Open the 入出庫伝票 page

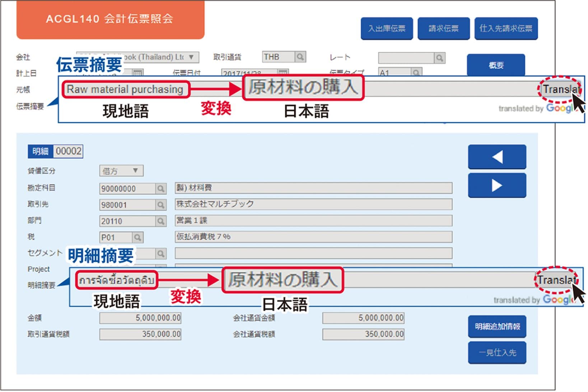click(x=387, y=28)
